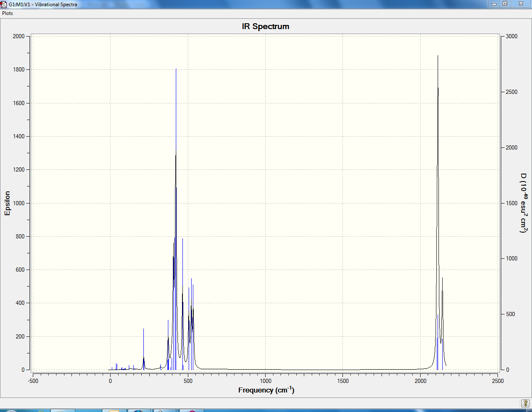Image resolution: width=532 pixels, height=412 pixels.
Task: Click the 2500 tick on Frequency axis
Action: 498,381
